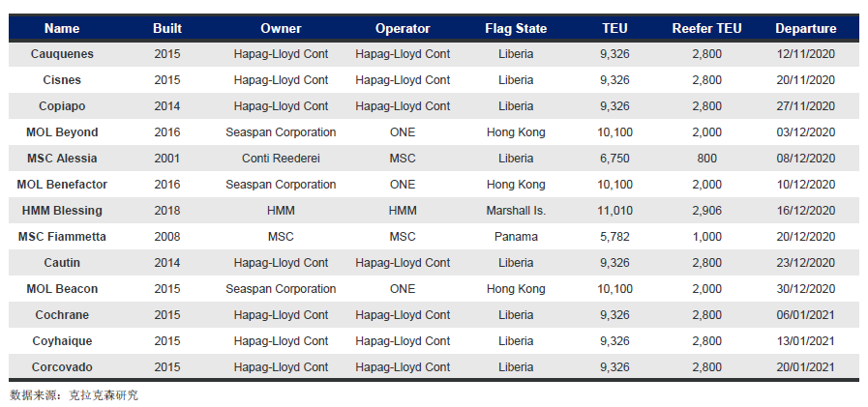The width and height of the screenshot is (868, 407).
Task: Click departure date 12/11/2020
Action: point(805,54)
